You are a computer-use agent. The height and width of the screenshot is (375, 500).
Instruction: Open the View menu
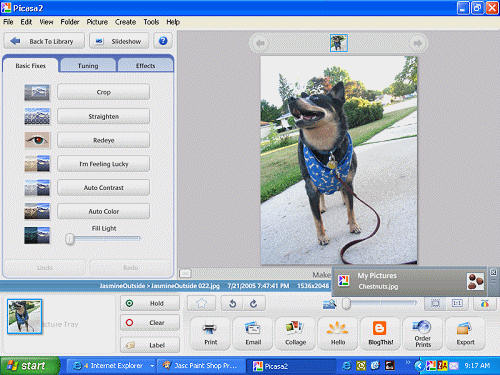pos(46,22)
